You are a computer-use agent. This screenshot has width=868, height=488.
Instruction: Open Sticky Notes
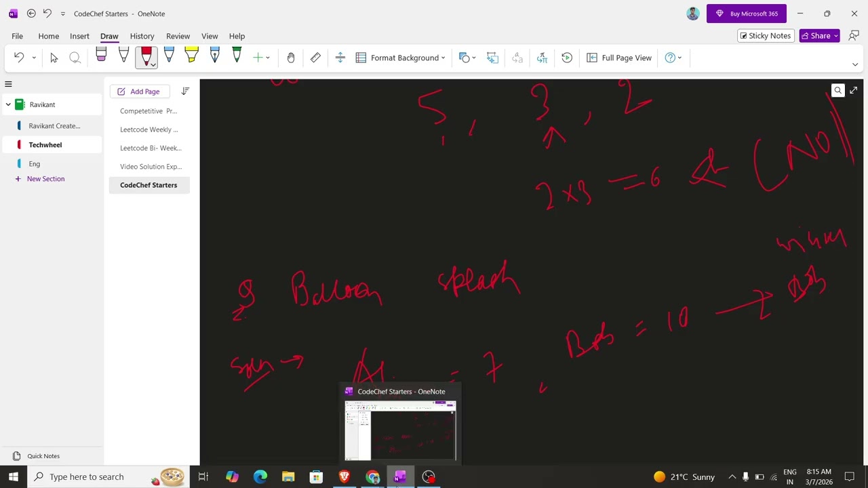(x=766, y=36)
